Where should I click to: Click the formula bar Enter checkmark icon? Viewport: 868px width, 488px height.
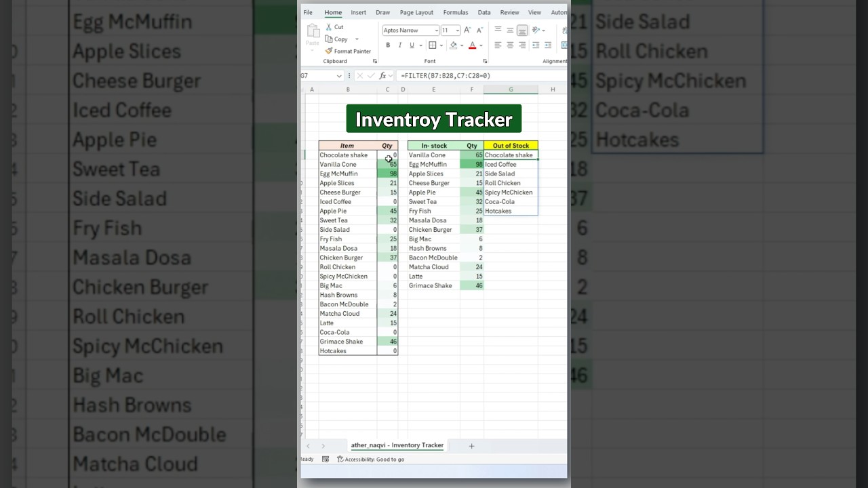371,76
